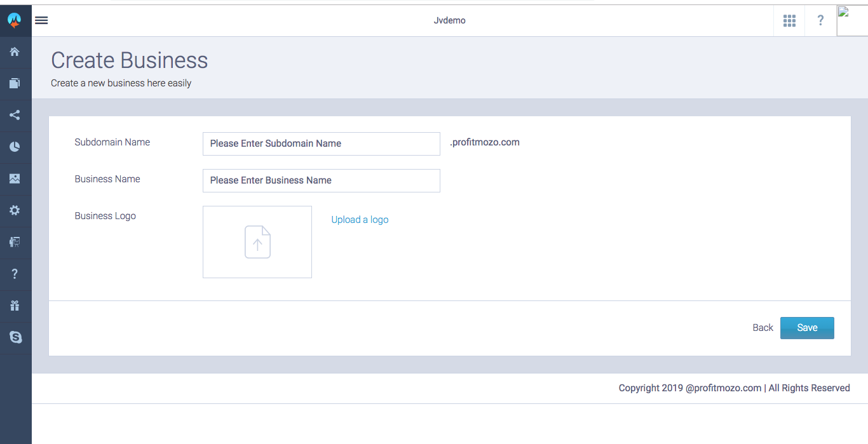Focus the Business Name input field

[321, 180]
